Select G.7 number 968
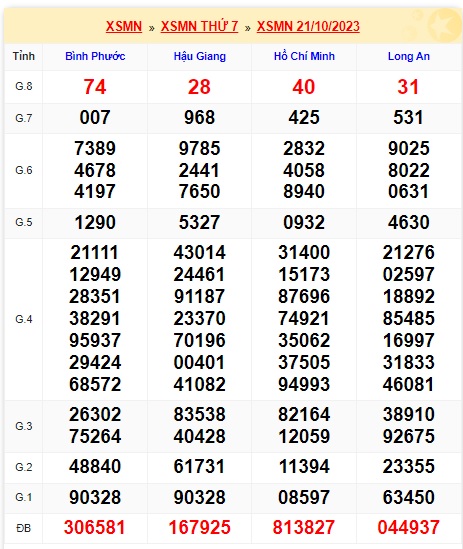Viewport: 463px width, 549px height. click(x=199, y=117)
